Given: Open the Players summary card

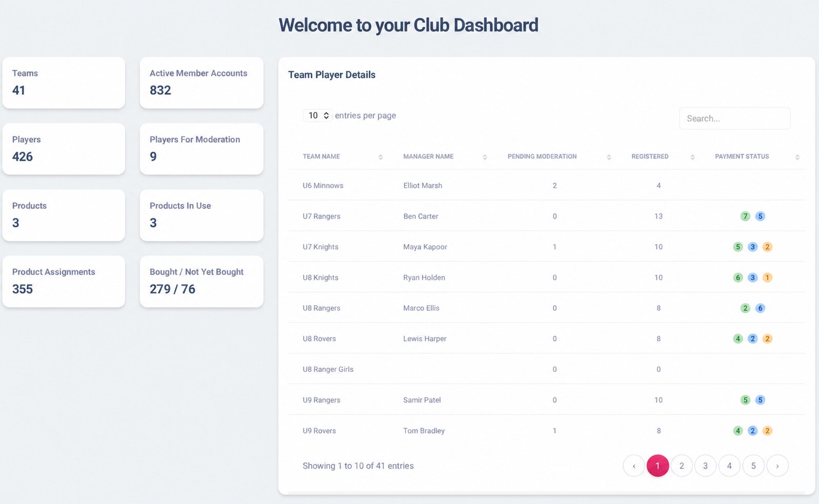Looking at the screenshot, I should click(64, 149).
